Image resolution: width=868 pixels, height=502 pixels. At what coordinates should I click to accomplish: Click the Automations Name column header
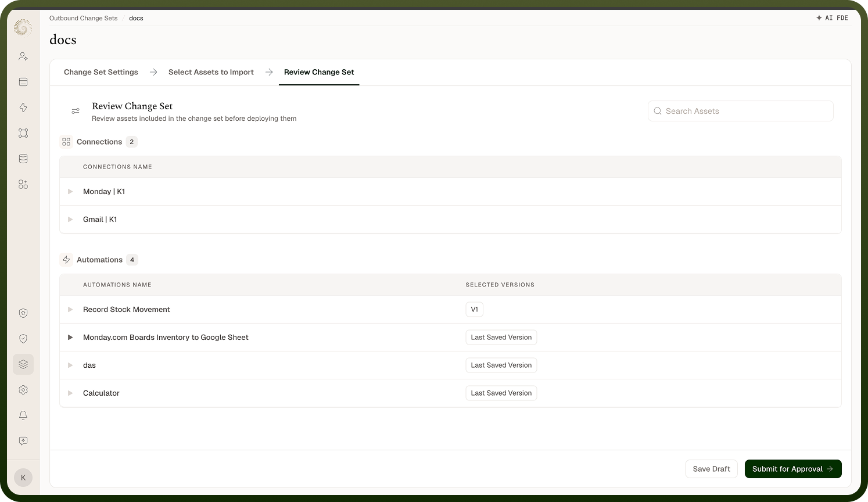pos(117,285)
